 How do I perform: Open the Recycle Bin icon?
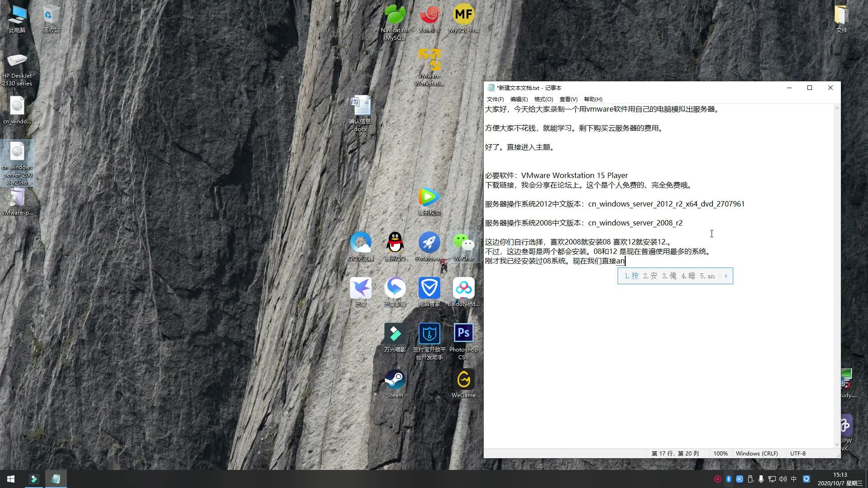click(x=51, y=15)
